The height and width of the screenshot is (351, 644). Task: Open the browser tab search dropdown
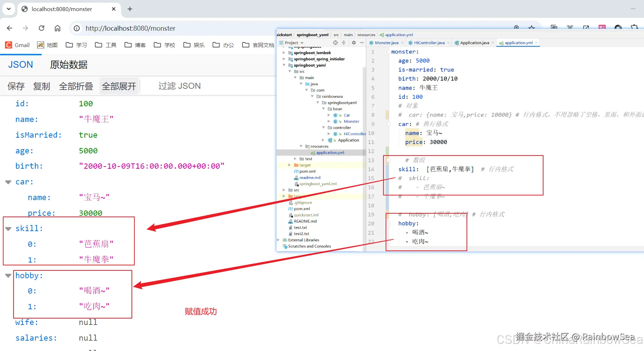[9, 9]
